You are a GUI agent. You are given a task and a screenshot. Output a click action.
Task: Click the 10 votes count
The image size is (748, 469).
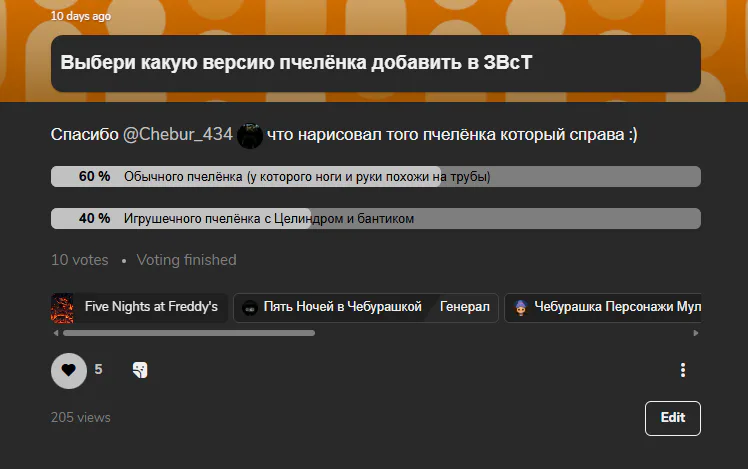pyautogui.click(x=80, y=260)
